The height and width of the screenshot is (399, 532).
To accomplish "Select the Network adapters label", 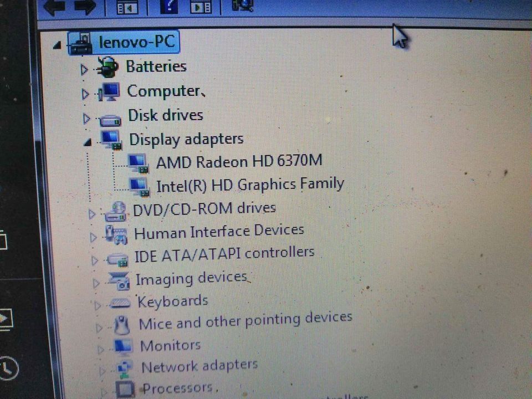I will (199, 366).
